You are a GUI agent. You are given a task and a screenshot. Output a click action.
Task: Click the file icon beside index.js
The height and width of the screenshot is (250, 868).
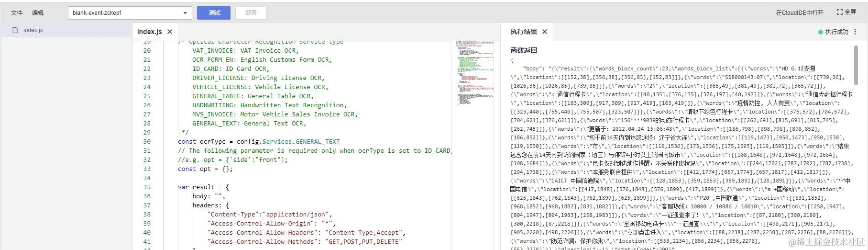pyautogui.click(x=15, y=30)
